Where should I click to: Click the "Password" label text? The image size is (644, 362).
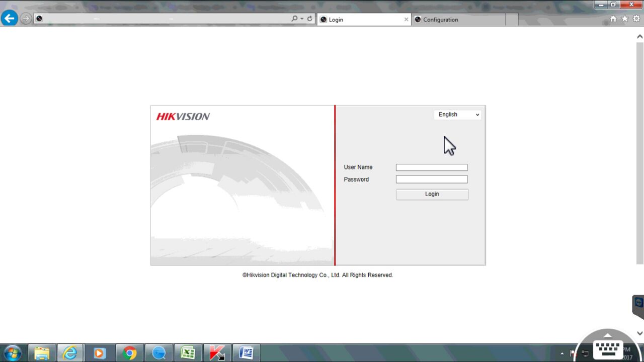click(x=356, y=179)
